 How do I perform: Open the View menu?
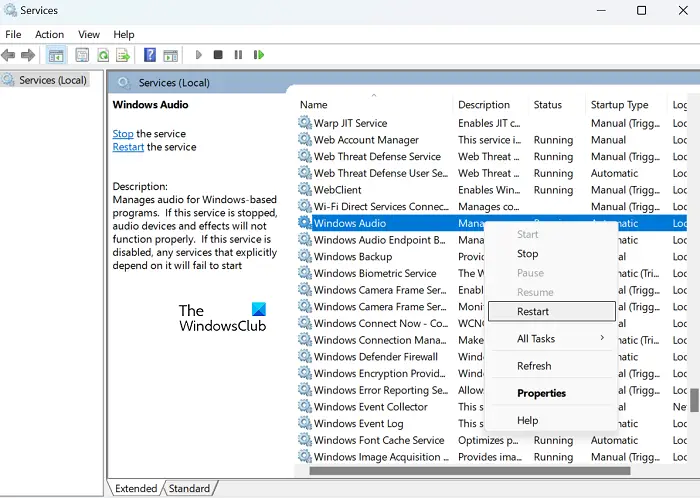click(89, 34)
